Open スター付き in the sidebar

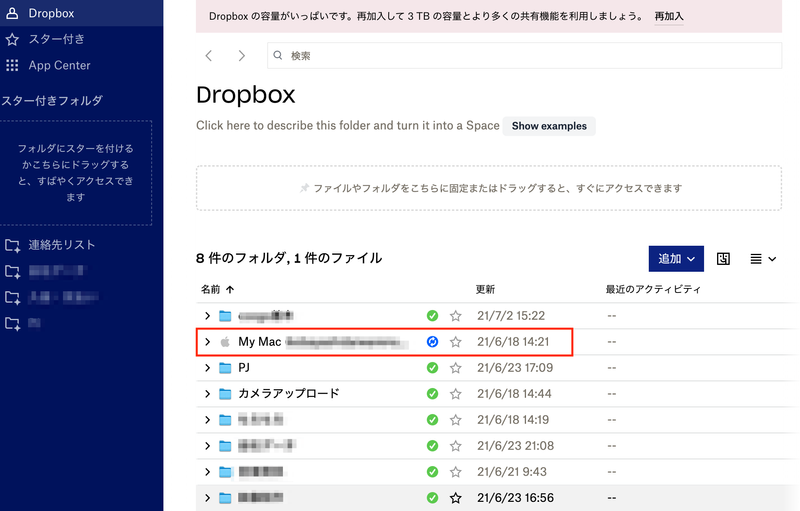[x=57, y=39]
